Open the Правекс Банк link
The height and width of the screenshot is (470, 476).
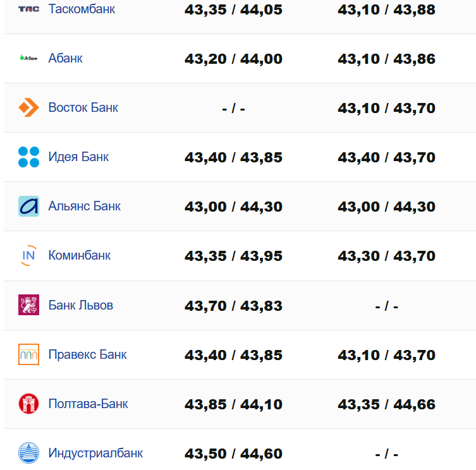click(x=87, y=354)
